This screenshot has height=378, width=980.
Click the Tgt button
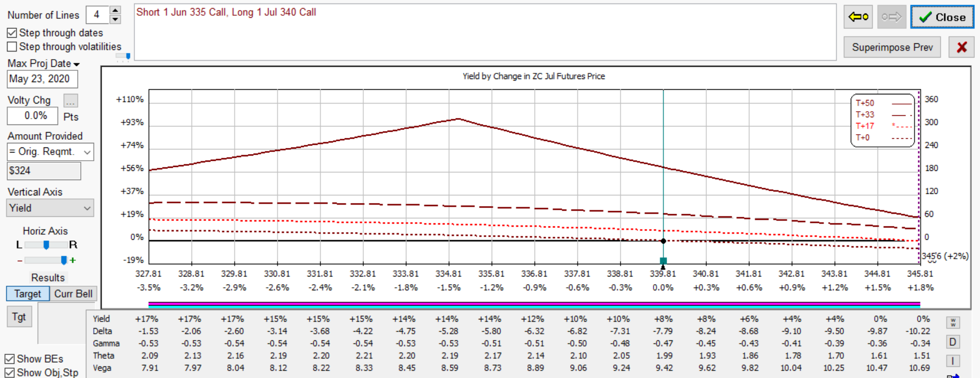[19, 317]
